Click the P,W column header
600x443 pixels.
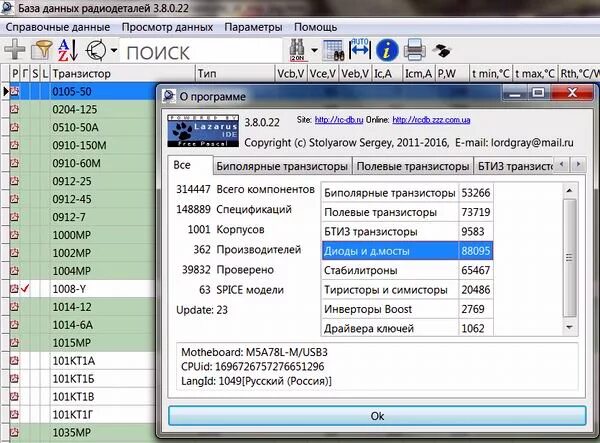point(452,73)
